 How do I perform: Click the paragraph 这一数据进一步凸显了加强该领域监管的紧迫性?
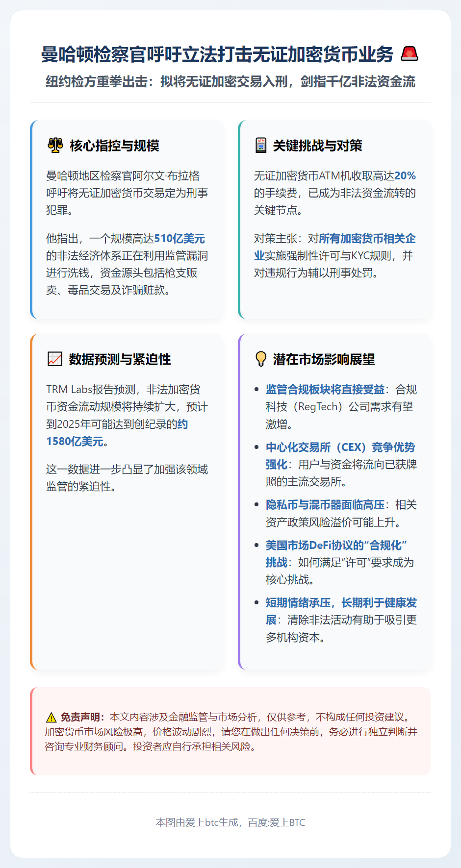pyautogui.click(x=127, y=478)
